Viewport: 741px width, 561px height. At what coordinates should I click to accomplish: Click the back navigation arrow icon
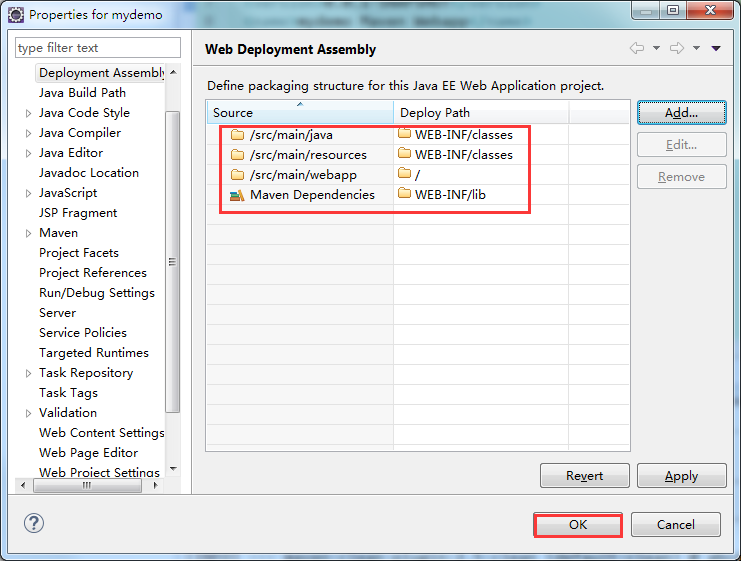[x=637, y=48]
